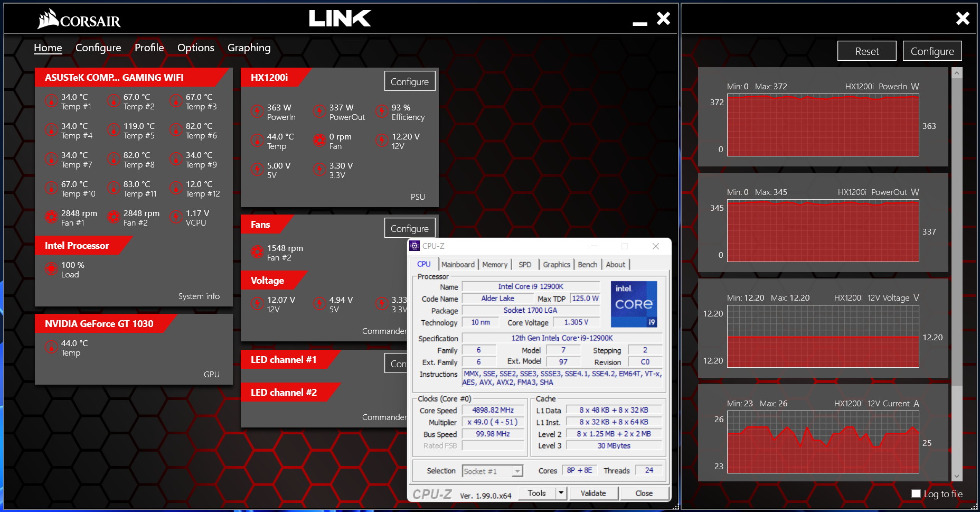980x512 pixels.
Task: Click the HX1200i 12V 12.20 V icon
Action: [x=382, y=140]
